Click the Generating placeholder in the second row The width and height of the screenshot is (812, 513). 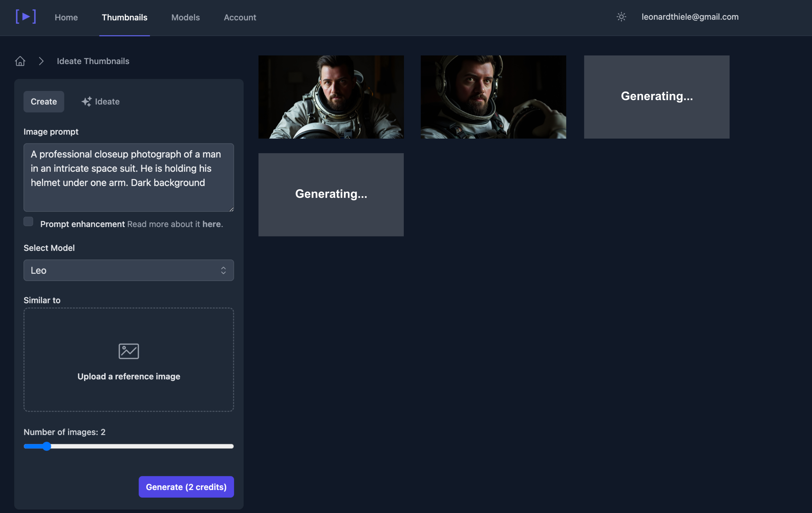point(331,195)
